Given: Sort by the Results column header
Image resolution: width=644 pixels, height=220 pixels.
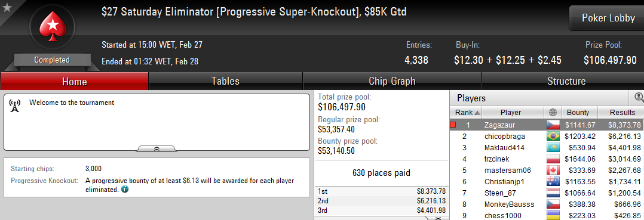Looking at the screenshot, I should tap(622, 113).
